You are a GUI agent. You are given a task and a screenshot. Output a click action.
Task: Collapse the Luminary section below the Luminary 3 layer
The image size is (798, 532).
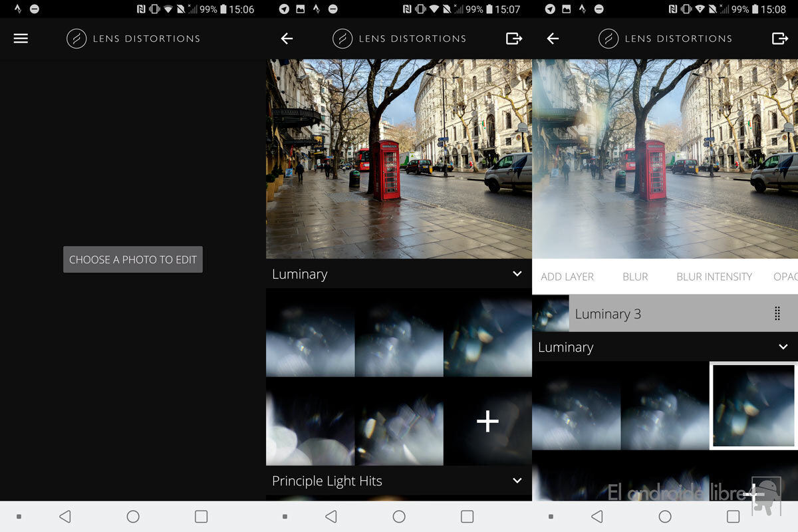[x=783, y=347]
